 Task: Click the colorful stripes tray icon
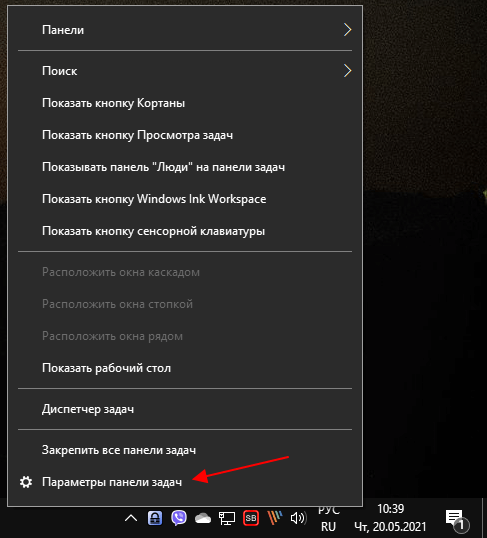tap(275, 518)
